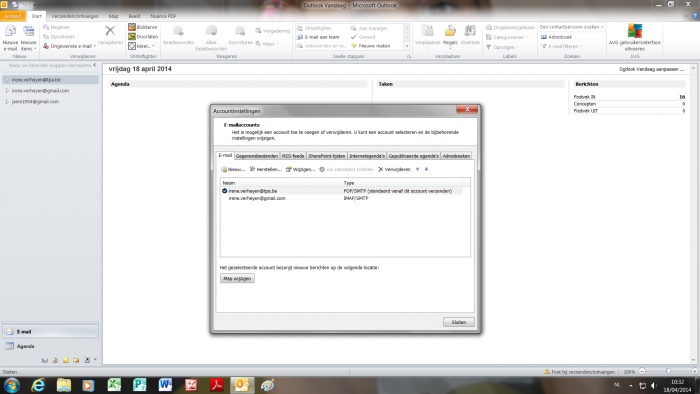
Task: Click the zoom in plus button
Action: pyautogui.click(x=694, y=371)
